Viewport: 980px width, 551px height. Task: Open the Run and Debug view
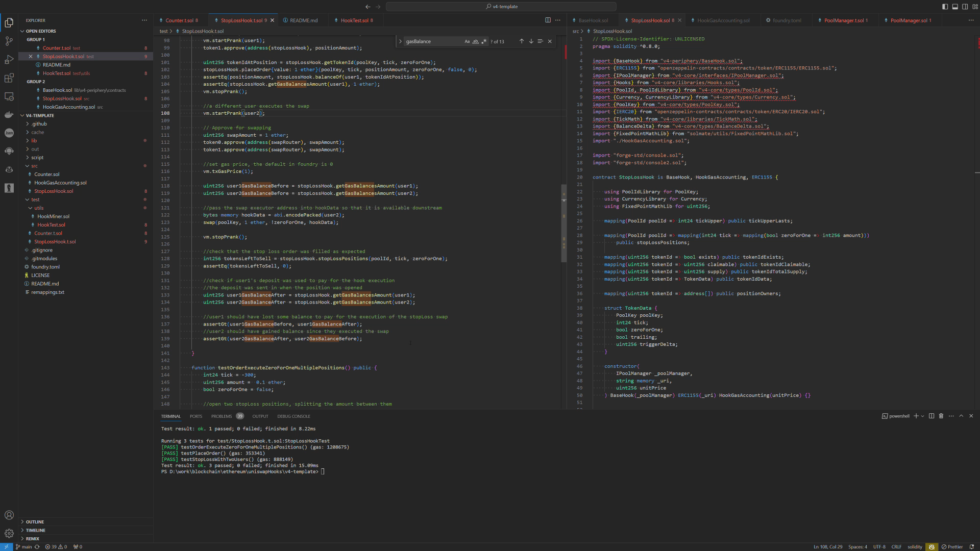tap(9, 60)
